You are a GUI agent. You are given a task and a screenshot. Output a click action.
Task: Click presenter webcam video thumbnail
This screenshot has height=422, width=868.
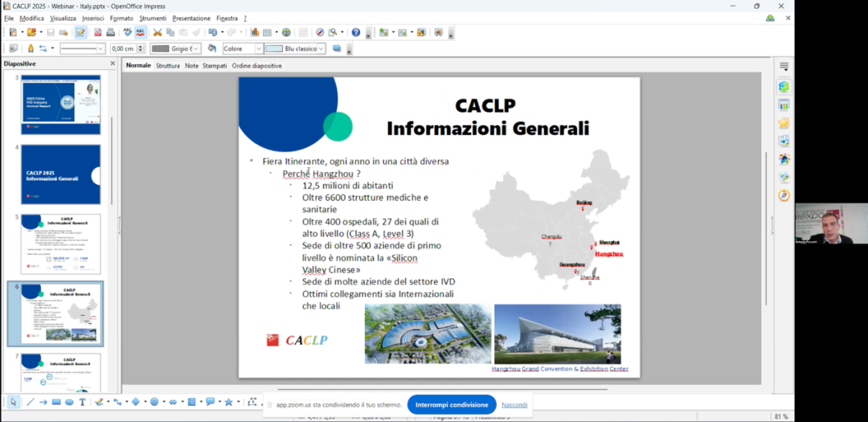[832, 223]
